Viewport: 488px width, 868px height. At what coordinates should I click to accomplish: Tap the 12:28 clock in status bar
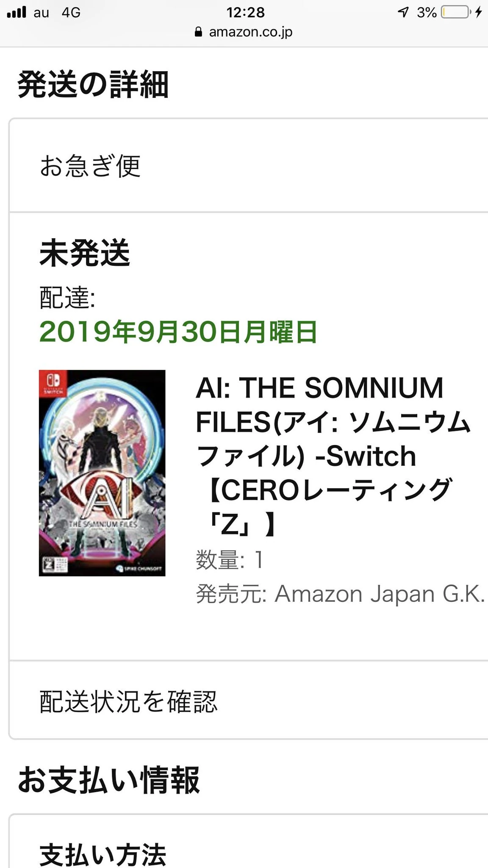click(245, 12)
